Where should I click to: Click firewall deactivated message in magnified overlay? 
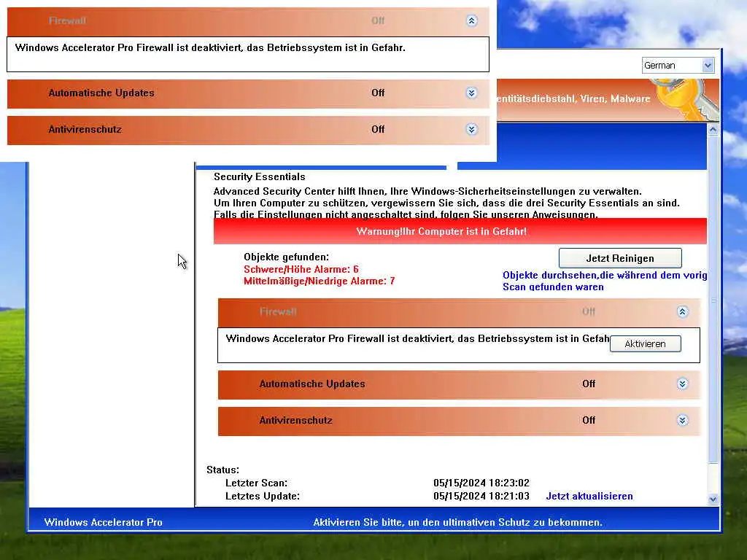point(210,47)
